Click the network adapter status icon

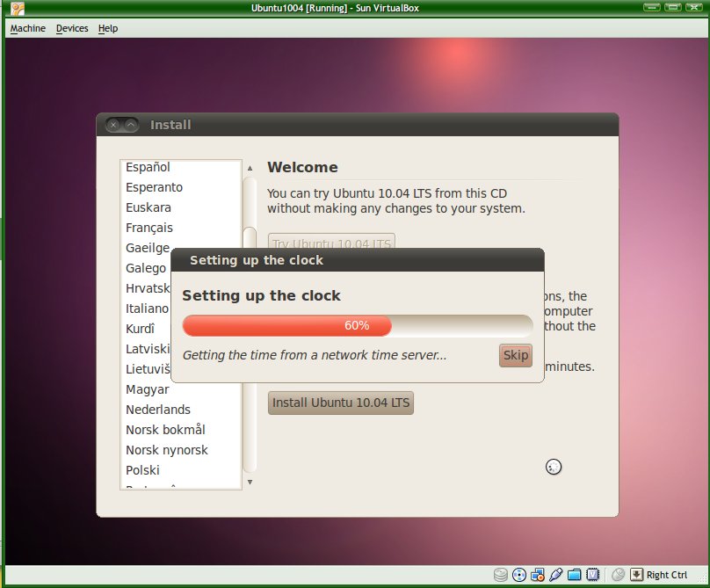(538, 575)
